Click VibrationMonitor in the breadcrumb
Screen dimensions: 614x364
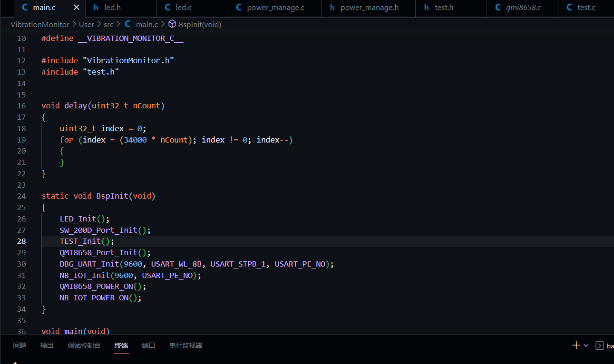[x=40, y=24]
